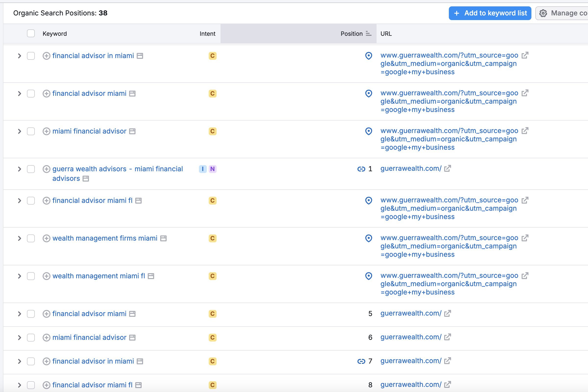Sort by the Keyword column header
This screenshot has height=392, width=588.
(x=54, y=34)
